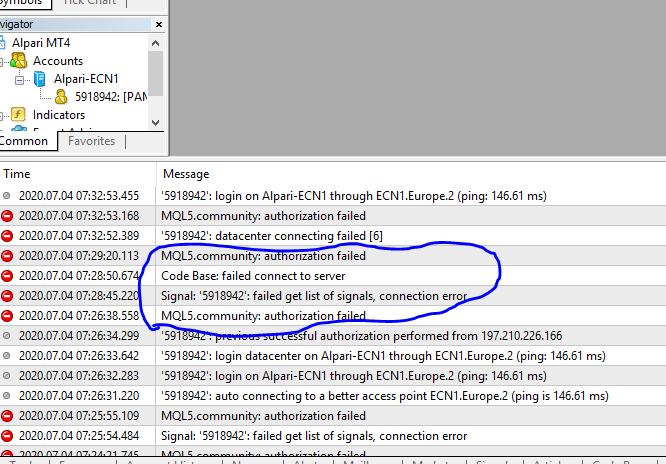Viewport: 666px width, 464px height.
Task: Expand the Accounts tree node
Action: [x=1, y=62]
